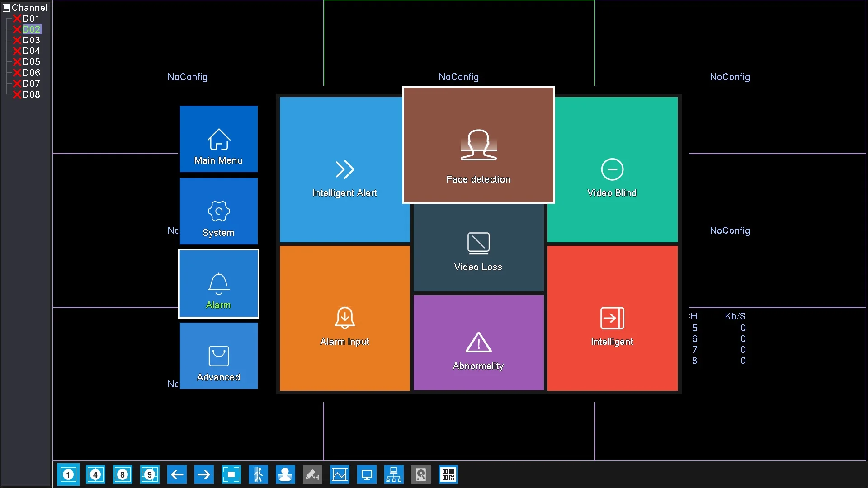Open the QR code icon
This screenshot has width=868, height=488.
pyautogui.click(x=448, y=474)
